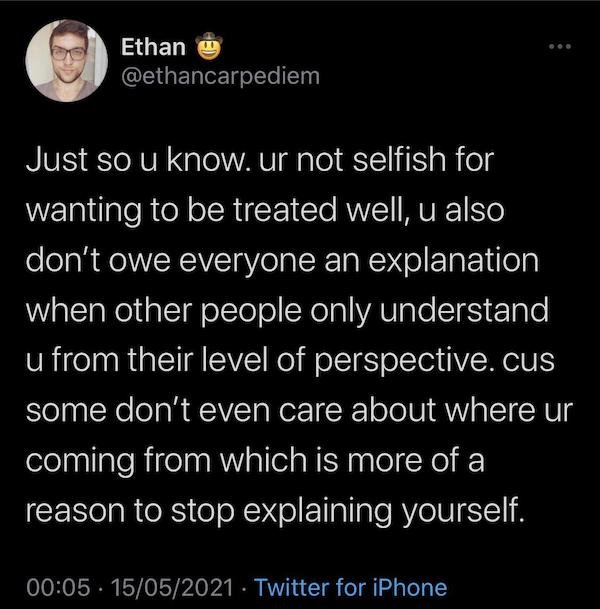This screenshot has width=600, height=609.
Task: Click the 00:05 tweet timestamp
Action: pos(58,587)
